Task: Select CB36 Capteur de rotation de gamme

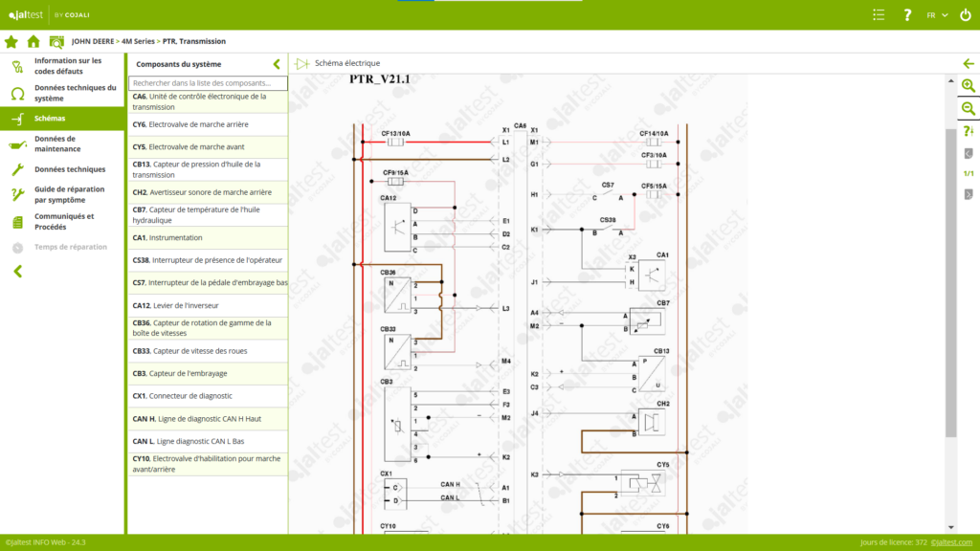Action: pyautogui.click(x=208, y=328)
